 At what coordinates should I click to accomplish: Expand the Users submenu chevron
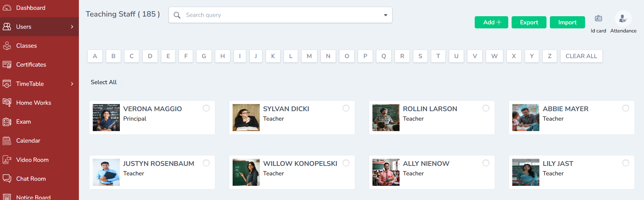72,27
